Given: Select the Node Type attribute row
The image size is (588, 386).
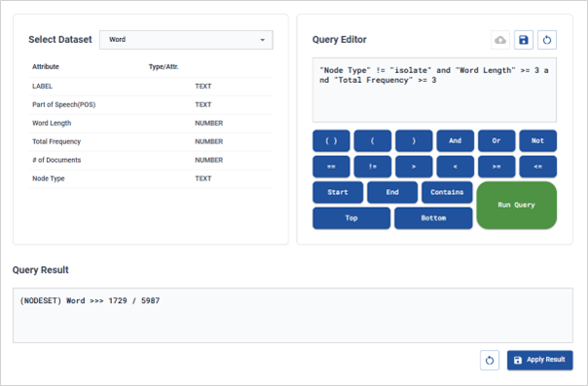Looking at the screenshot, I should 151,178.
